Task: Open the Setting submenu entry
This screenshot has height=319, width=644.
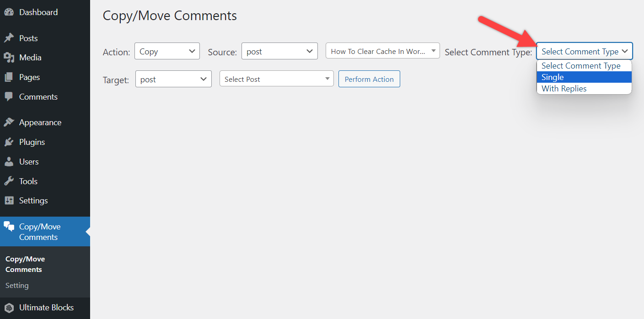Action: pyautogui.click(x=17, y=285)
